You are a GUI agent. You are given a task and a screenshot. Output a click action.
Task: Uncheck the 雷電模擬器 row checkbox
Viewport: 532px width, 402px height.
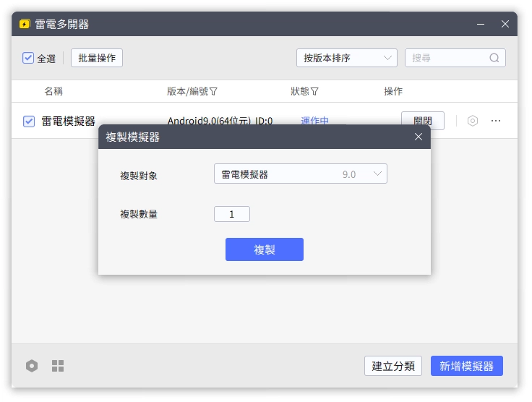(29, 121)
